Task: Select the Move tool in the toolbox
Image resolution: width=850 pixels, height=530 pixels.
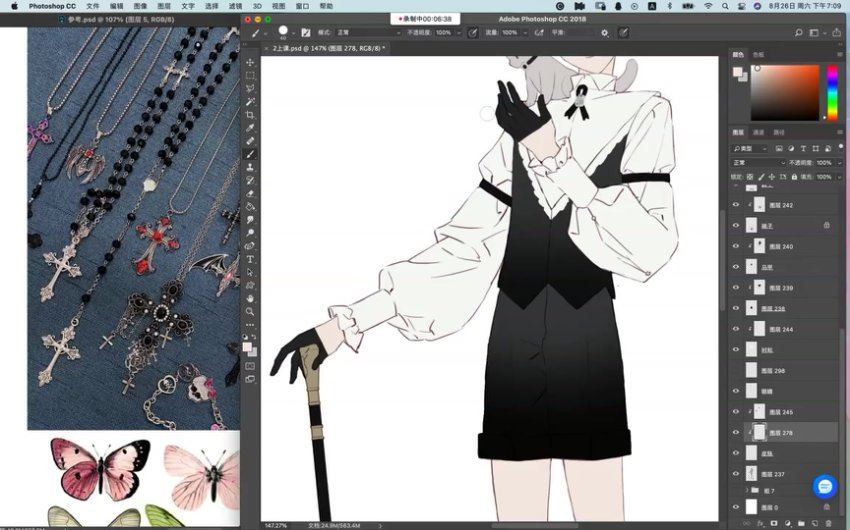Action: click(x=250, y=62)
